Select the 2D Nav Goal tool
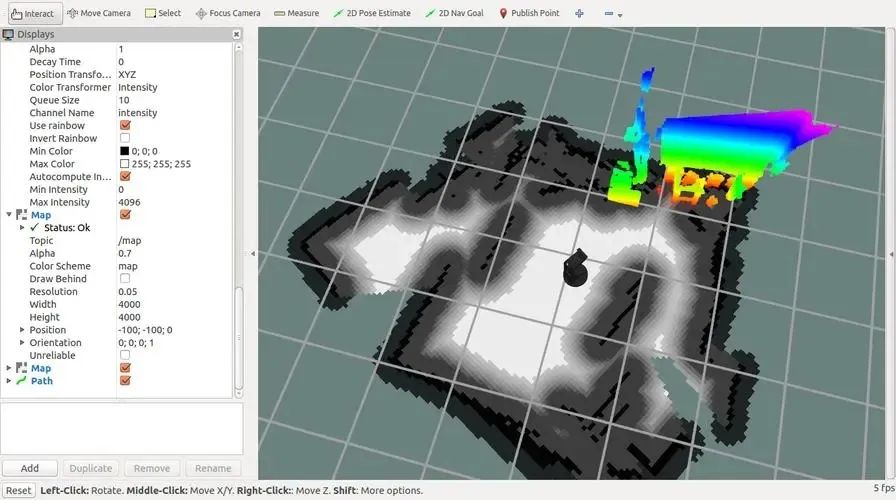The width and height of the screenshot is (896, 500). coord(454,13)
